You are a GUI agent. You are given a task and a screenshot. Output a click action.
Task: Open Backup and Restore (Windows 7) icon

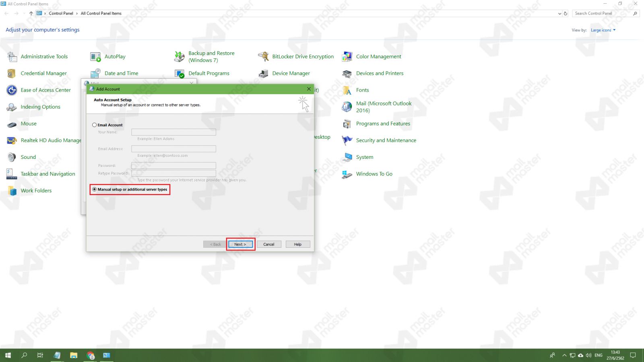click(180, 57)
